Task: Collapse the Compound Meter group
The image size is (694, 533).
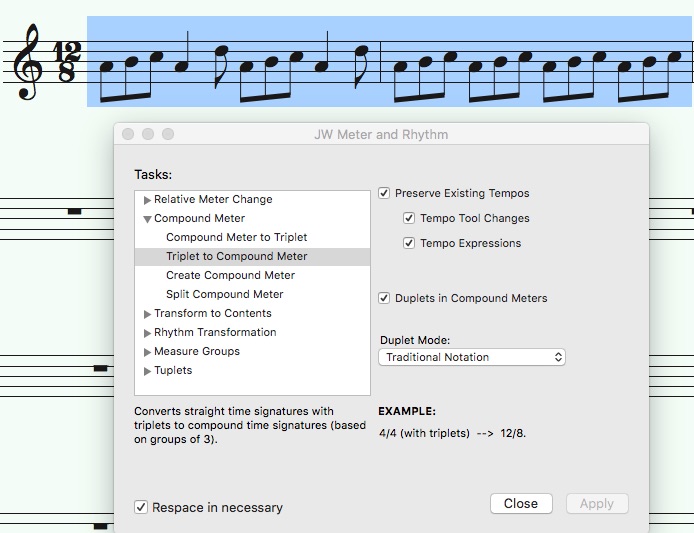Action: click(x=148, y=219)
